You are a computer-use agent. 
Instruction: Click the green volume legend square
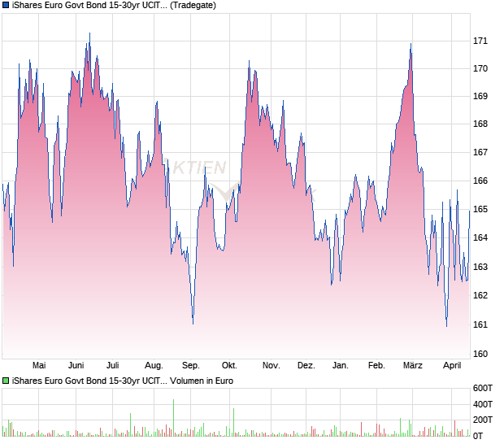[6, 381]
